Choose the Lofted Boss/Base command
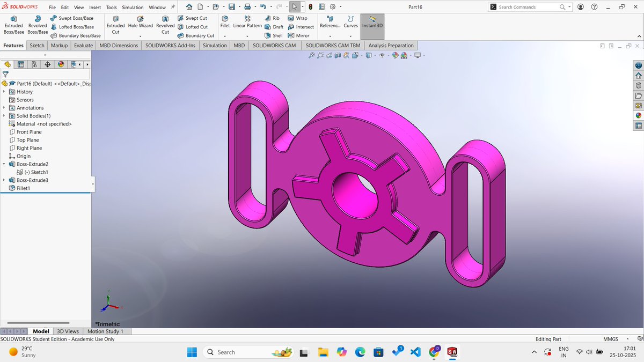The height and width of the screenshot is (362, 644). click(71, 27)
